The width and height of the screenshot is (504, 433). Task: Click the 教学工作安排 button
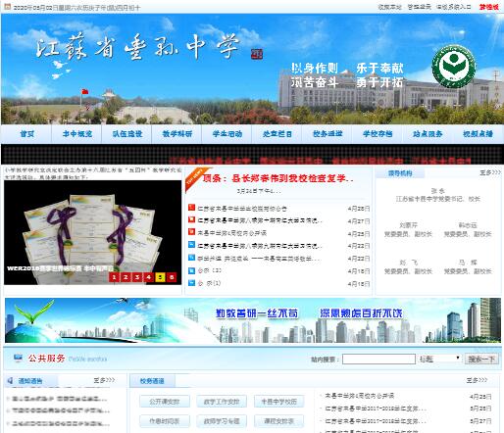point(222,402)
